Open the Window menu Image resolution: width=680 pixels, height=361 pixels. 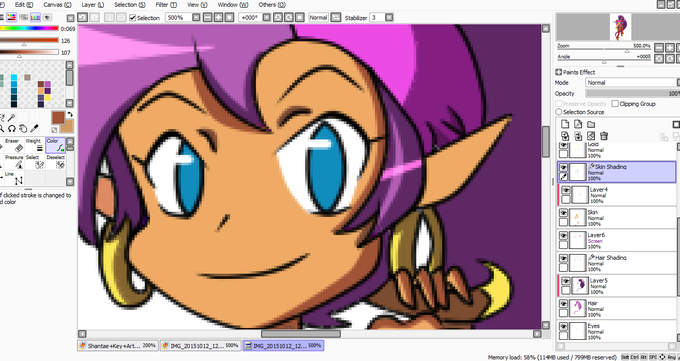pos(233,5)
